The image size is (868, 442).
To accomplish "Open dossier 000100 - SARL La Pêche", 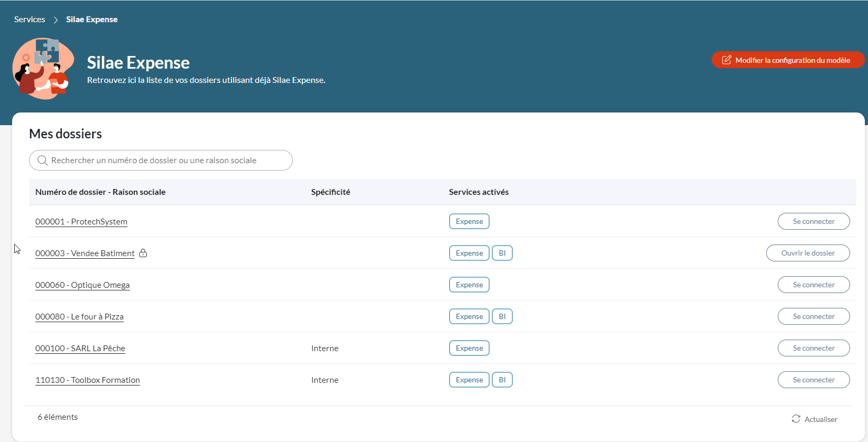I will [x=80, y=349].
